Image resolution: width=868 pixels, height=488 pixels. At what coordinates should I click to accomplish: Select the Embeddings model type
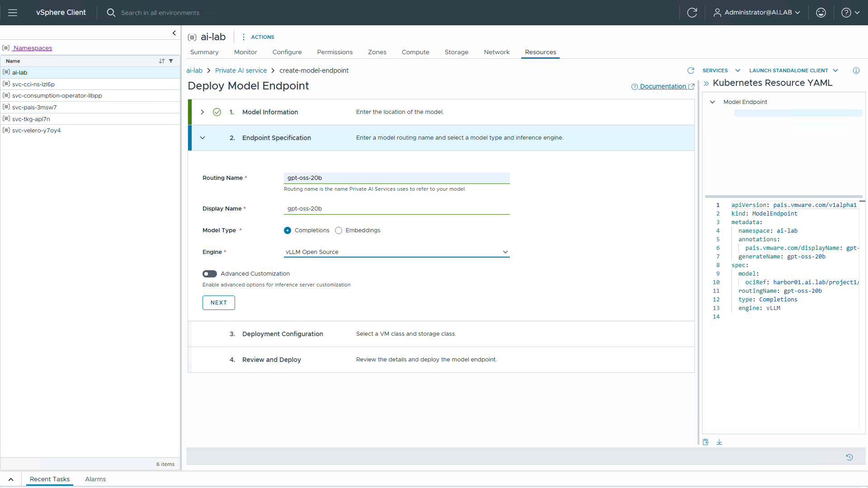click(339, 230)
